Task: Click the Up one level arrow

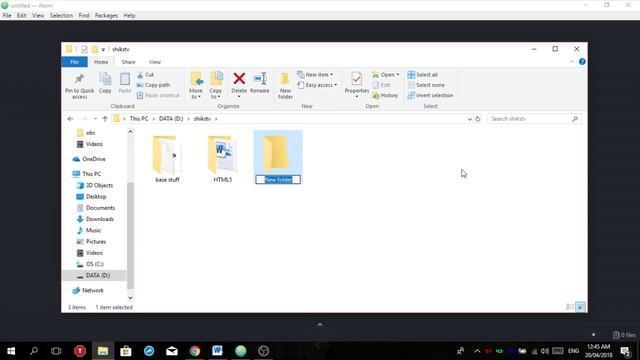Action: click(105, 119)
